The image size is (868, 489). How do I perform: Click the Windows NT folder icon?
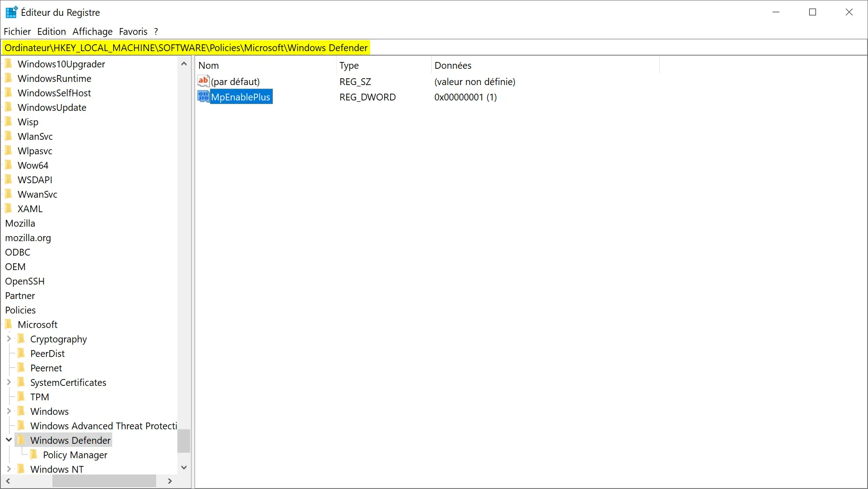click(x=21, y=469)
